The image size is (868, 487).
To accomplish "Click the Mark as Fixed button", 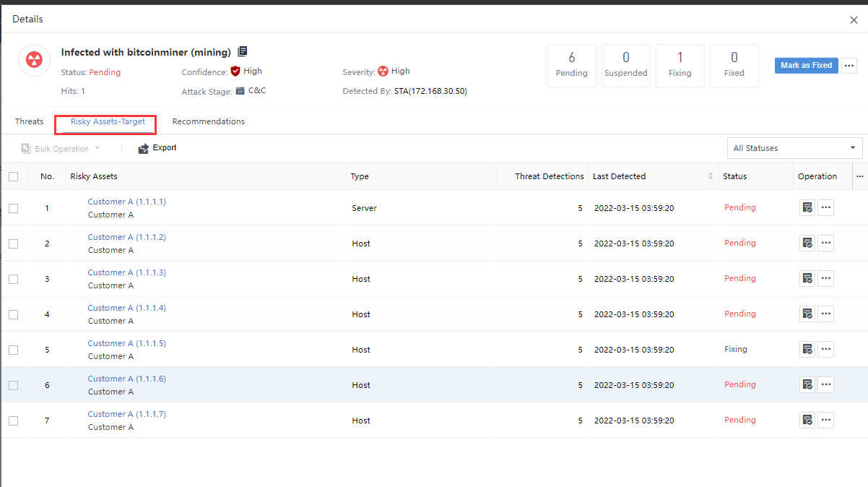I will click(806, 66).
